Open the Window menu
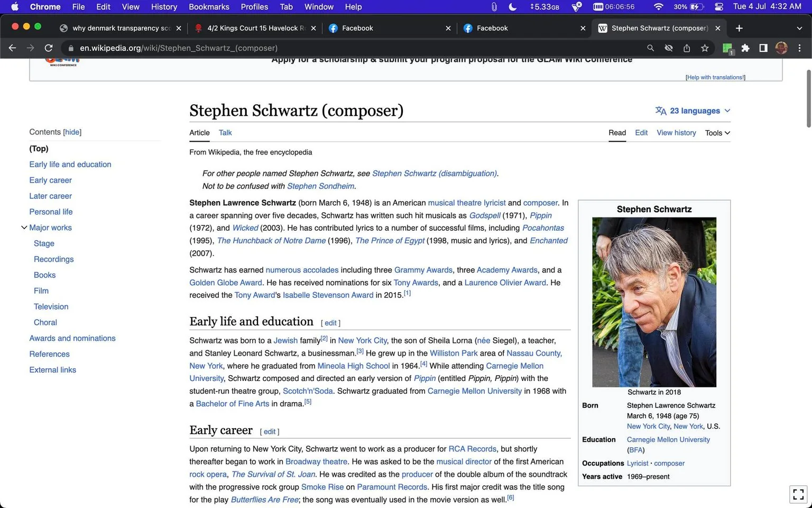 point(319,7)
